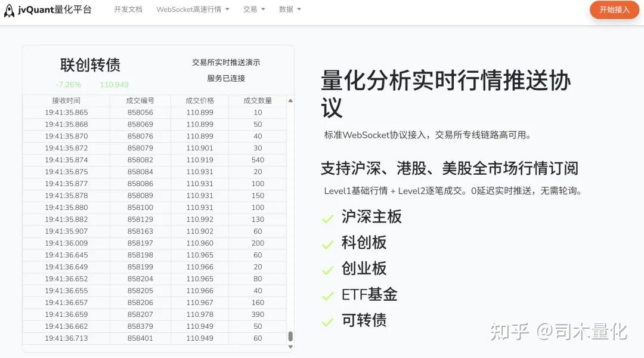Viewport: 644px width, 358px height.
Task: Click the 创业板 checkmark icon
Action: coord(327,268)
